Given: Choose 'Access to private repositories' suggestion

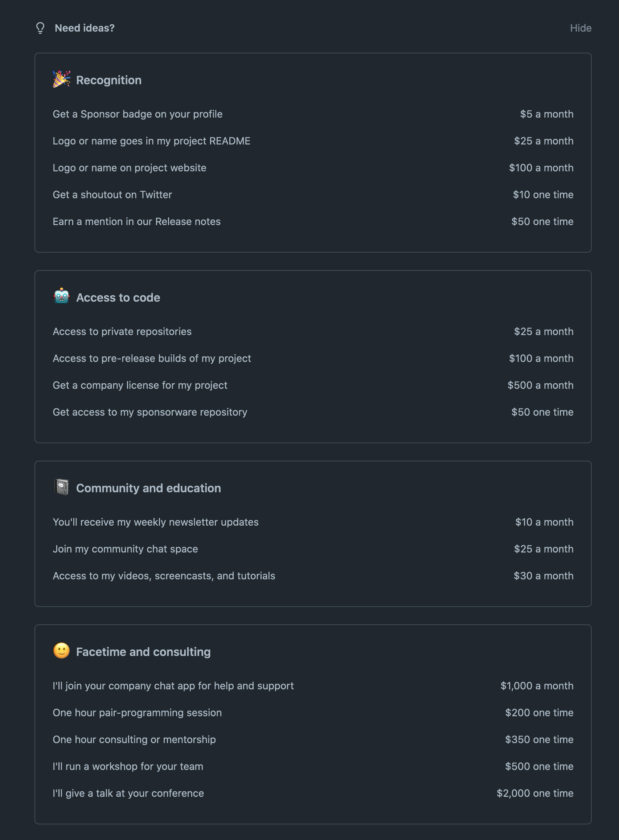Looking at the screenshot, I should point(122,332).
